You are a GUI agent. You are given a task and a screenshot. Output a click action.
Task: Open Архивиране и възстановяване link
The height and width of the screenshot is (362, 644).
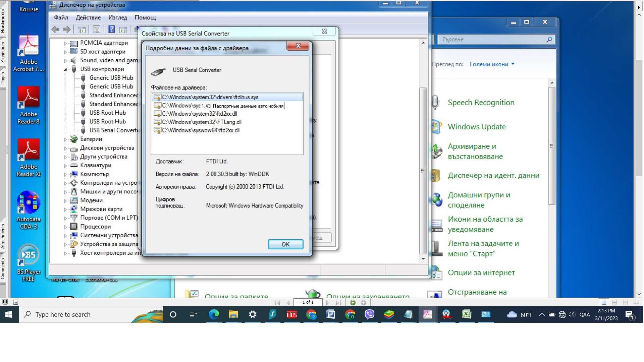(x=475, y=152)
